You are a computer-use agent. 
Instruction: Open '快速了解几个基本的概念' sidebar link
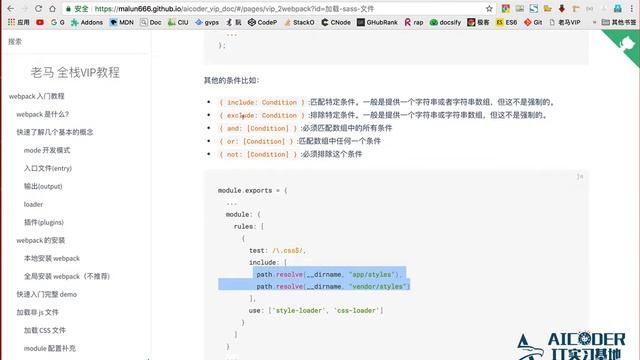[x=55, y=132]
